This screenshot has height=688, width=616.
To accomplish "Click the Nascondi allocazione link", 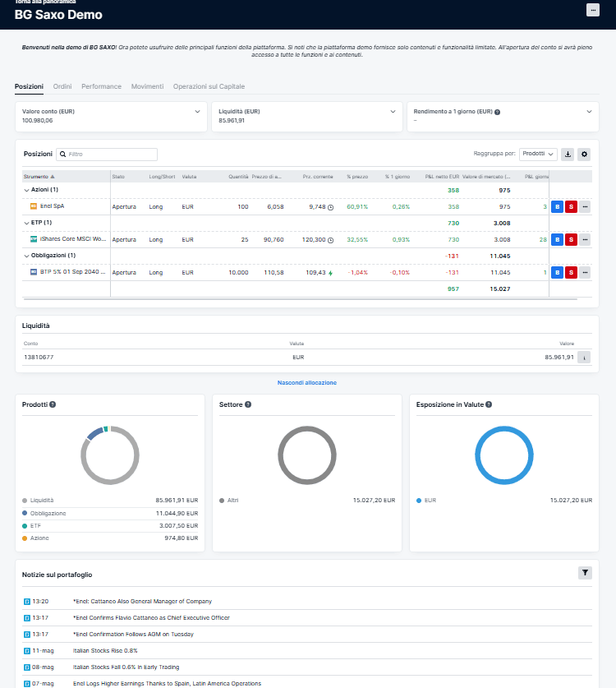I will pos(307,382).
